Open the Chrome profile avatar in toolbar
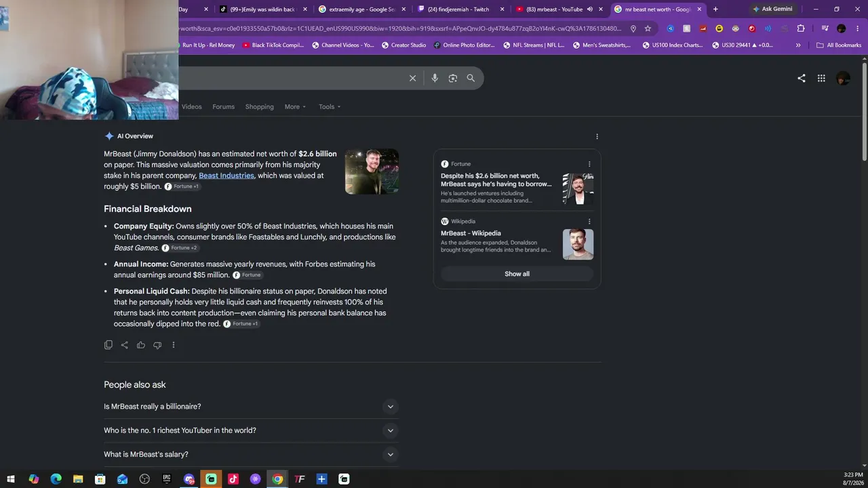 pyautogui.click(x=842, y=28)
